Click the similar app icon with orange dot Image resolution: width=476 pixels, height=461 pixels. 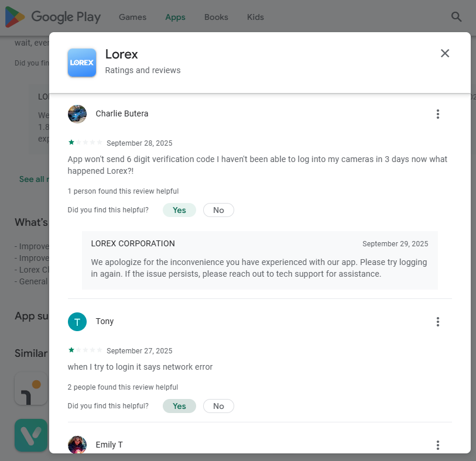[x=31, y=389]
